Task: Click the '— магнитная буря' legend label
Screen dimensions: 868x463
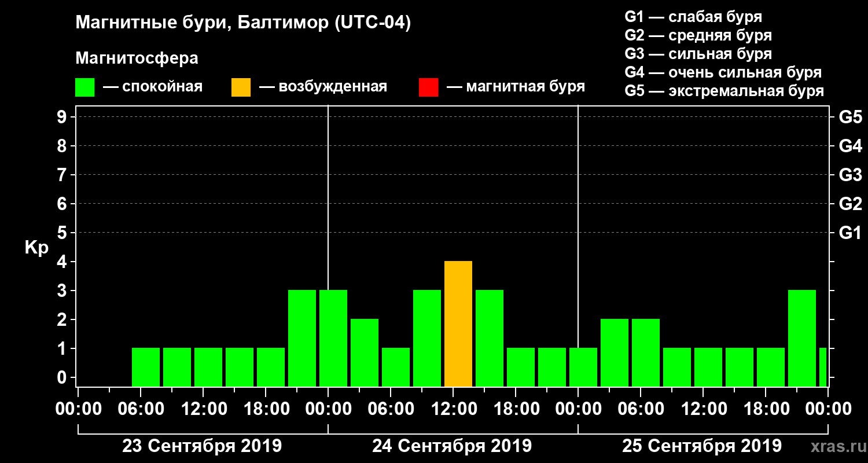Action: pos(516,87)
